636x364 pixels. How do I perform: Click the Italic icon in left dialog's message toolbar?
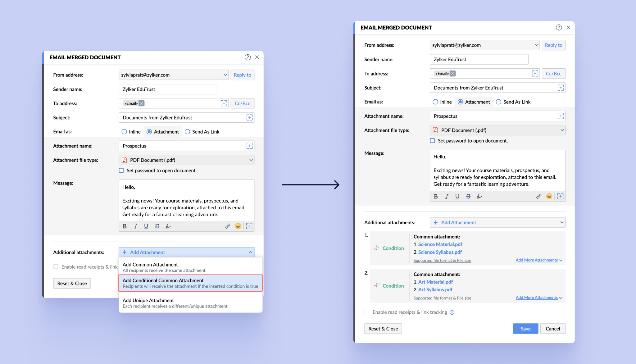[x=135, y=226]
